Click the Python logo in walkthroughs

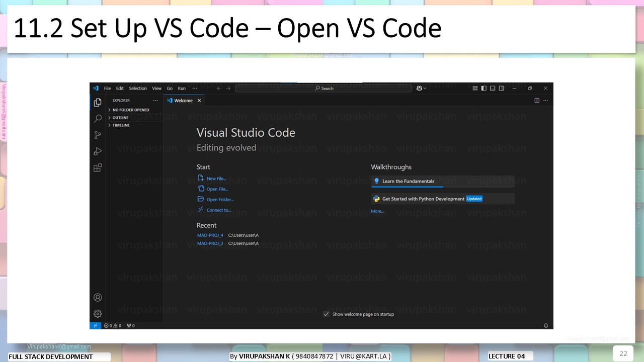[x=376, y=199]
